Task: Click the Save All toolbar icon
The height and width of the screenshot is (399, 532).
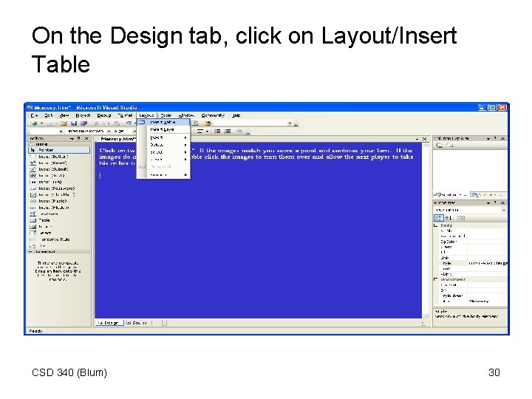Action: [83, 123]
